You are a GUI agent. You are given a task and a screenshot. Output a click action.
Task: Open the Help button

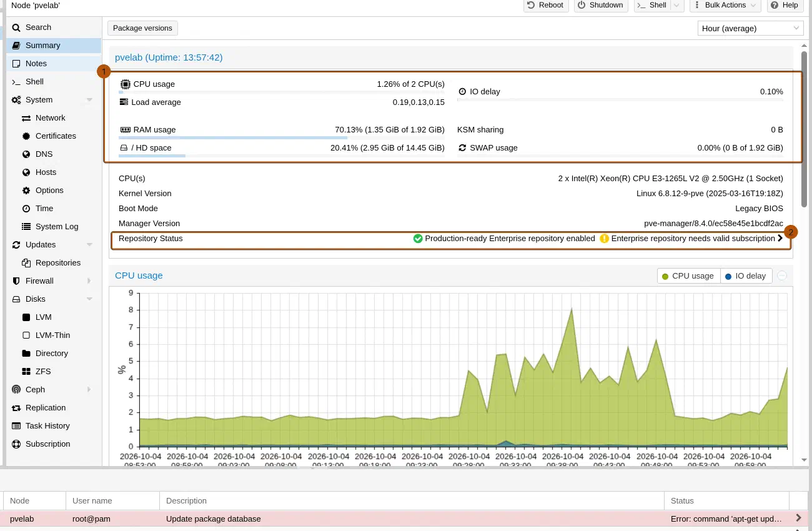785,5
